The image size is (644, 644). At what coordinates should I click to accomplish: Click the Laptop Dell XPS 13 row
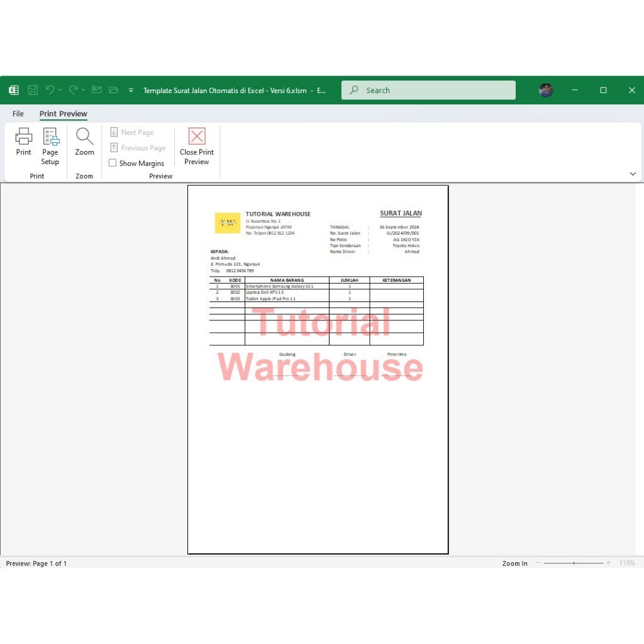coord(316,292)
